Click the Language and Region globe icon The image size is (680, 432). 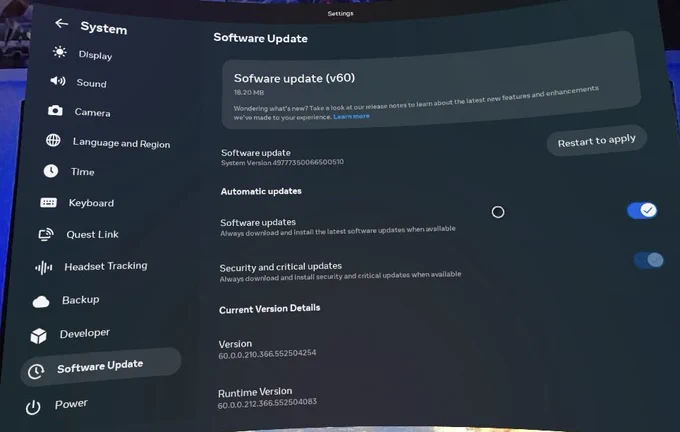point(53,140)
